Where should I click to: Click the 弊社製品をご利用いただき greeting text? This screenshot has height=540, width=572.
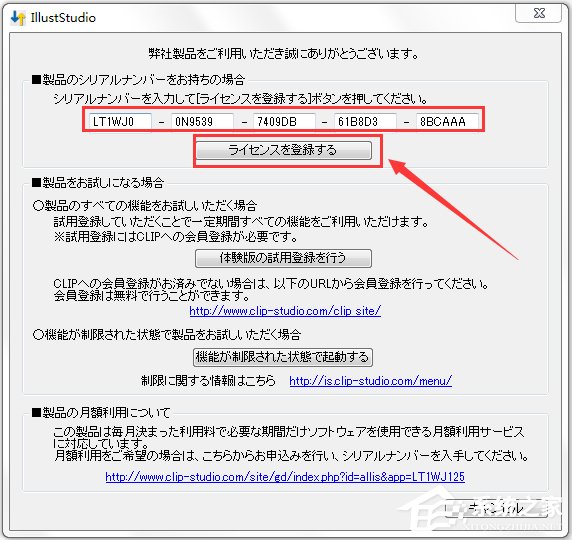pos(283,54)
